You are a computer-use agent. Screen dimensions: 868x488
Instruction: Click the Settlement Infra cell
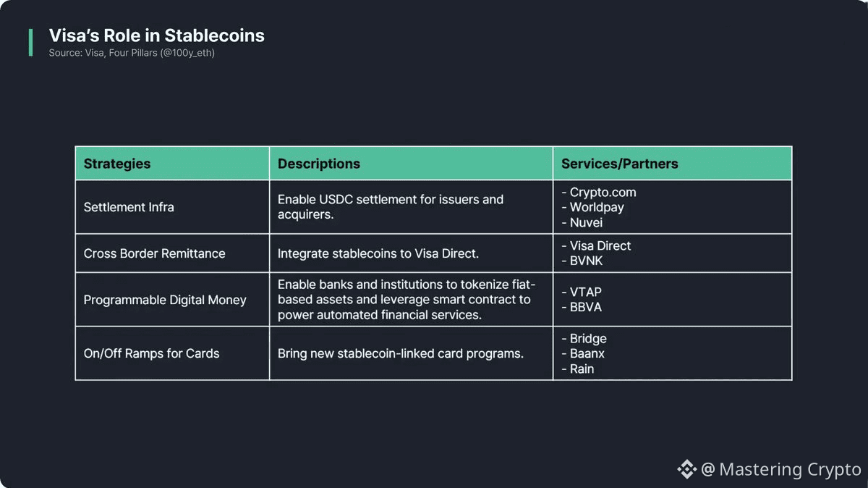pos(129,207)
